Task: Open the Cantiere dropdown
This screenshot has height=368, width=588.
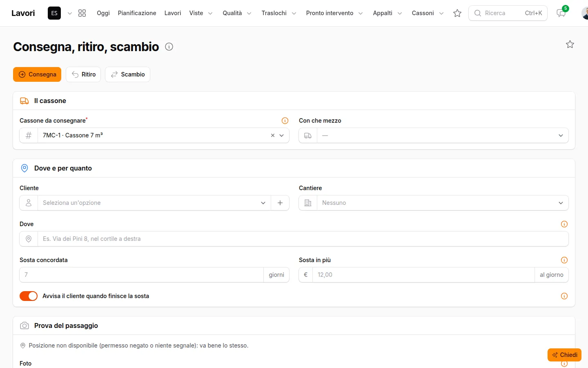Action: pyautogui.click(x=434, y=203)
